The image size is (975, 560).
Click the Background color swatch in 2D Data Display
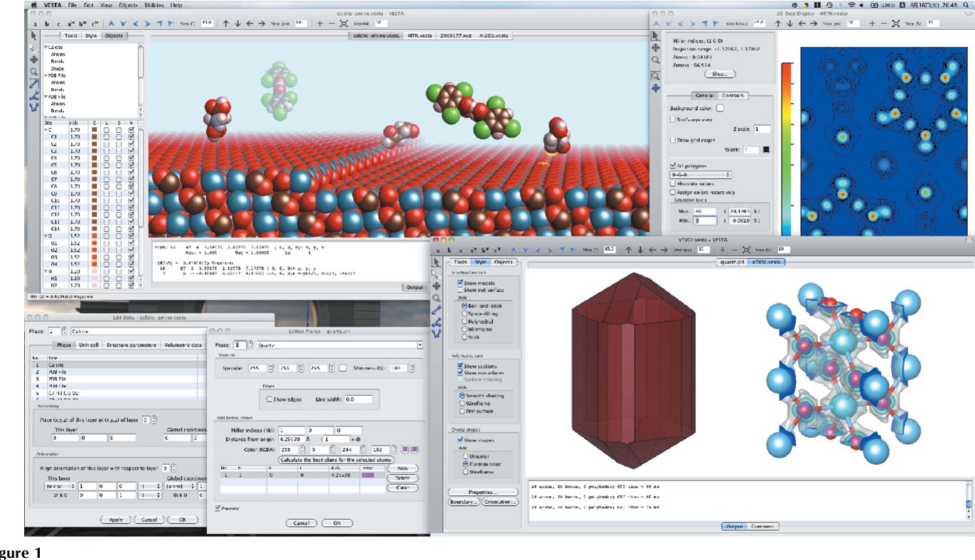720,108
